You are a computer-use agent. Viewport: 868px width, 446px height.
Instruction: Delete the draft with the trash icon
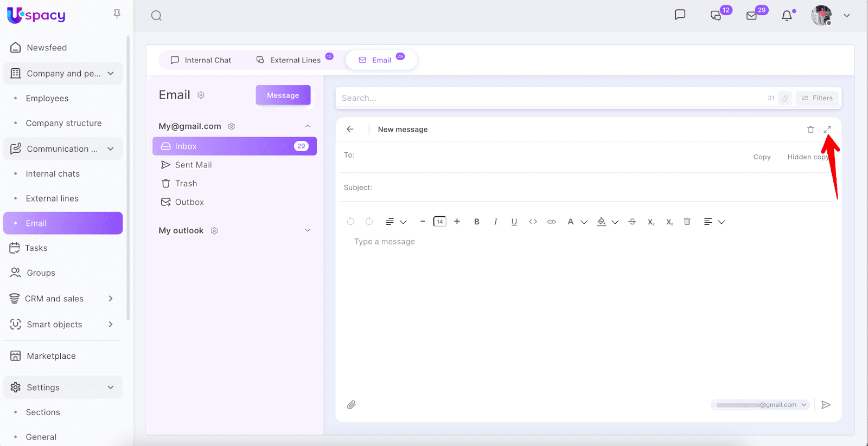tap(810, 130)
